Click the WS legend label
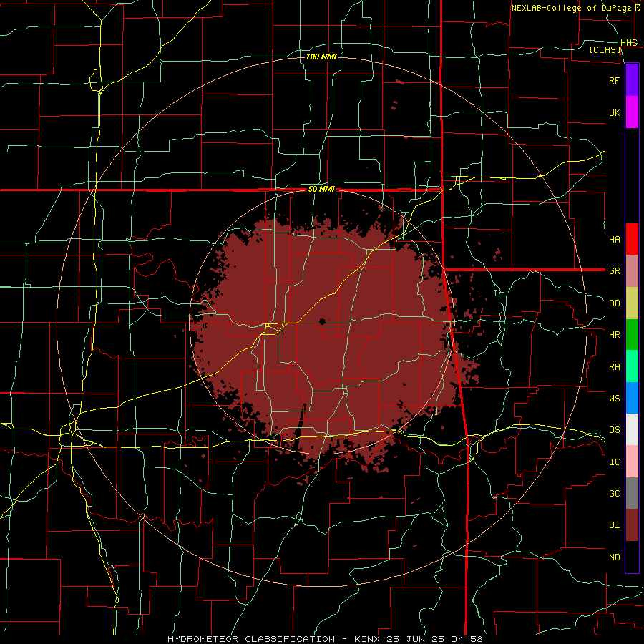The image size is (644, 644). tap(614, 399)
